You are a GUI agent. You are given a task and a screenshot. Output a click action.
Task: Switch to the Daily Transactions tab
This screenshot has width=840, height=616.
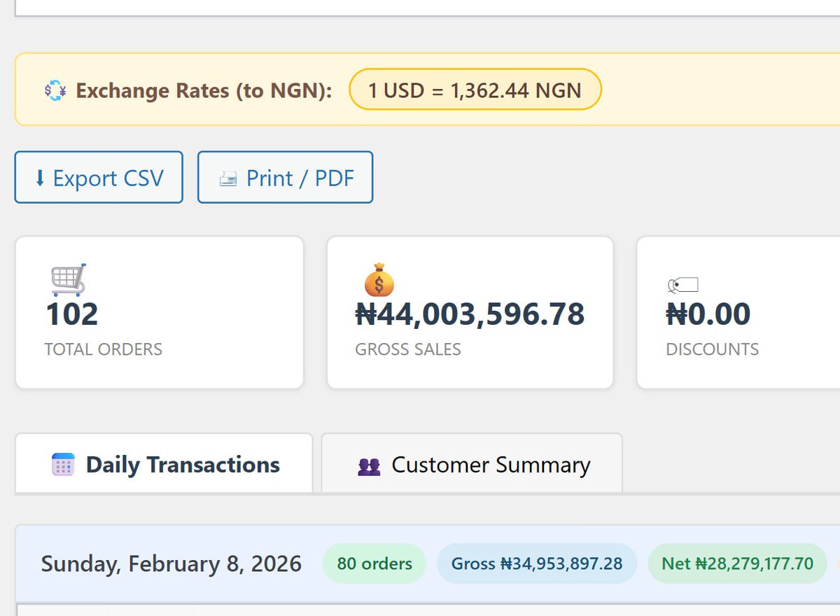point(182,465)
